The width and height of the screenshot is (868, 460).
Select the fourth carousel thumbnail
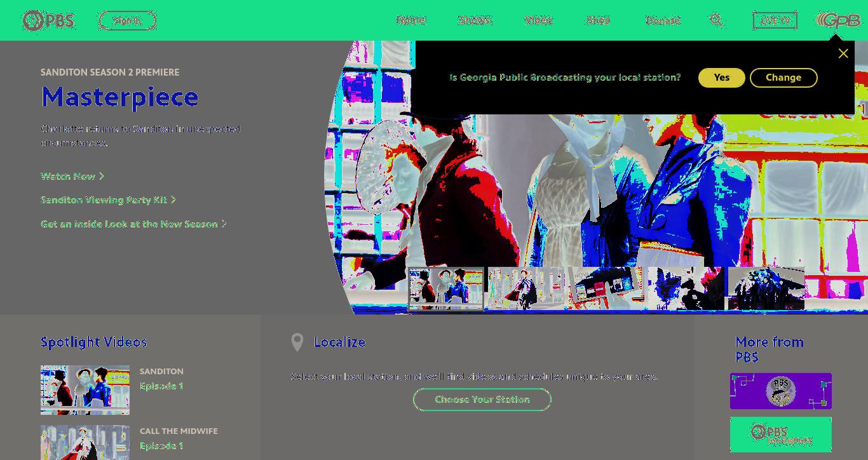click(686, 289)
